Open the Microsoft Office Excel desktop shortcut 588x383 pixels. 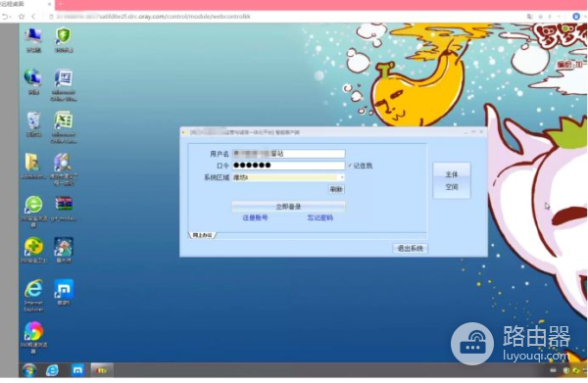point(64,127)
